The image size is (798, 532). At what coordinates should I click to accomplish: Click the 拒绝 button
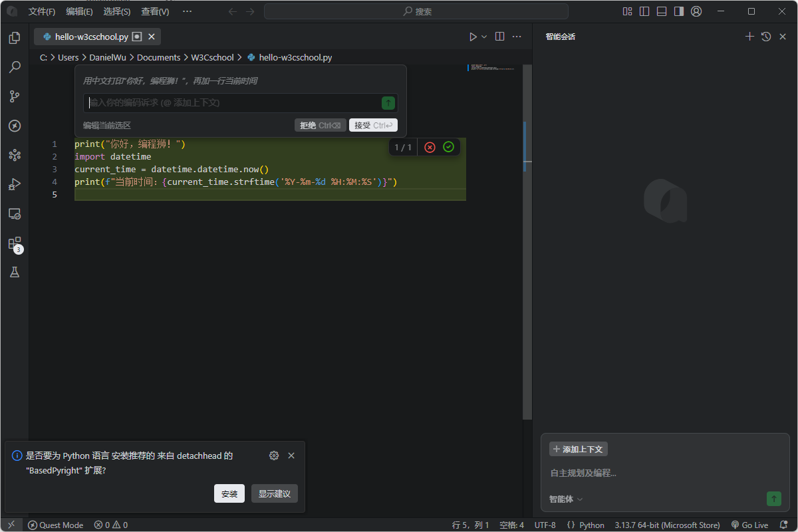tap(320, 125)
